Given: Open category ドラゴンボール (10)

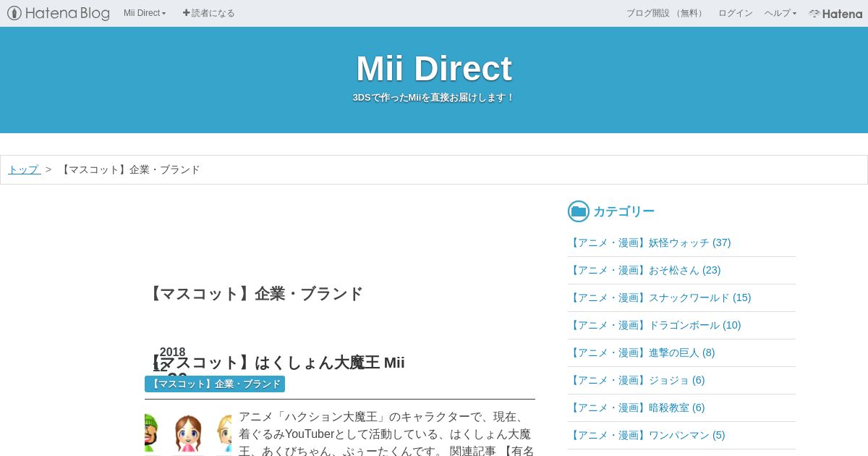Looking at the screenshot, I should 655,325.
